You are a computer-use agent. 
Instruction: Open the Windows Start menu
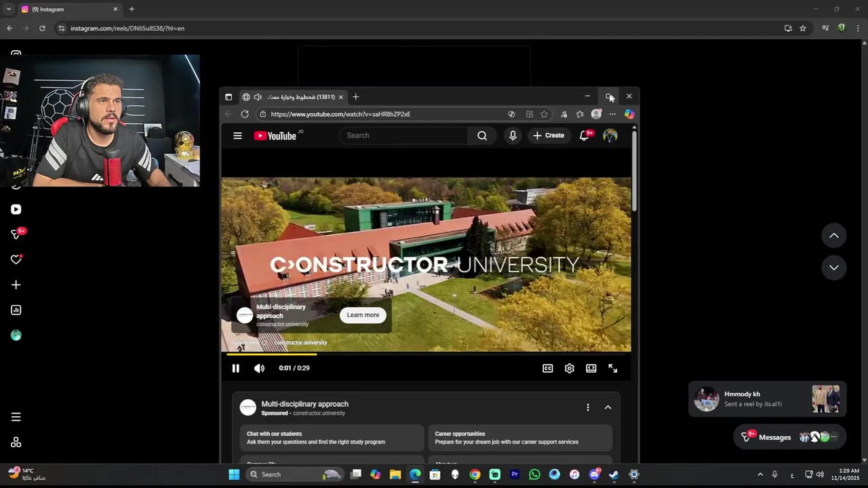[234, 474]
